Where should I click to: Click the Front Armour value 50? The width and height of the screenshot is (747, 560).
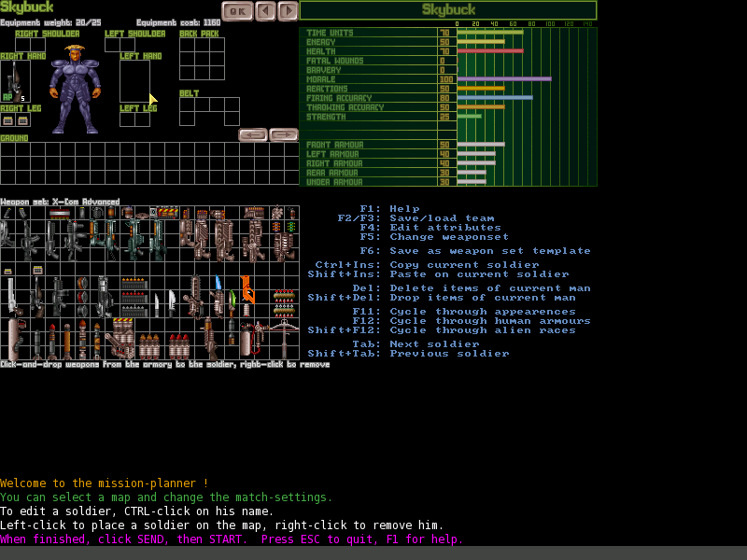coord(444,145)
